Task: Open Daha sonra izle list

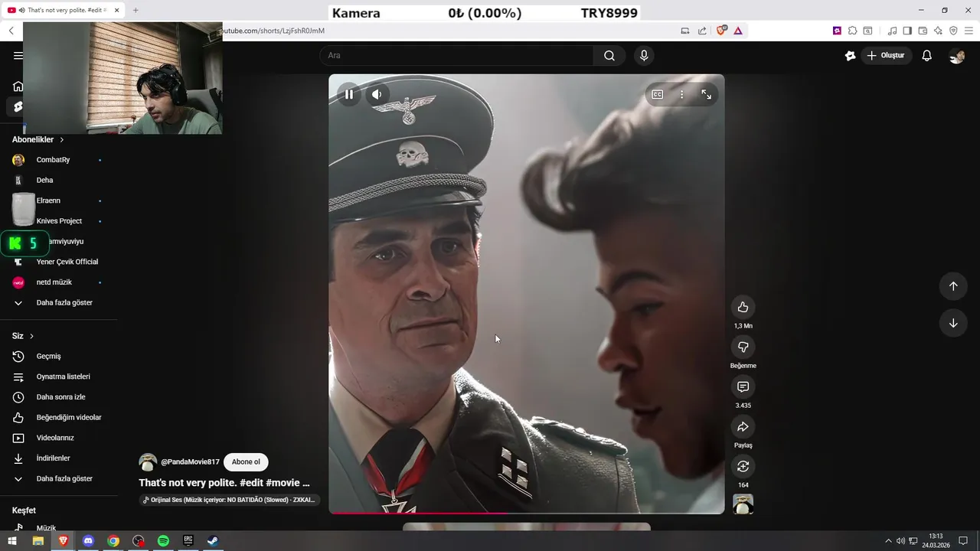Action: pyautogui.click(x=59, y=397)
